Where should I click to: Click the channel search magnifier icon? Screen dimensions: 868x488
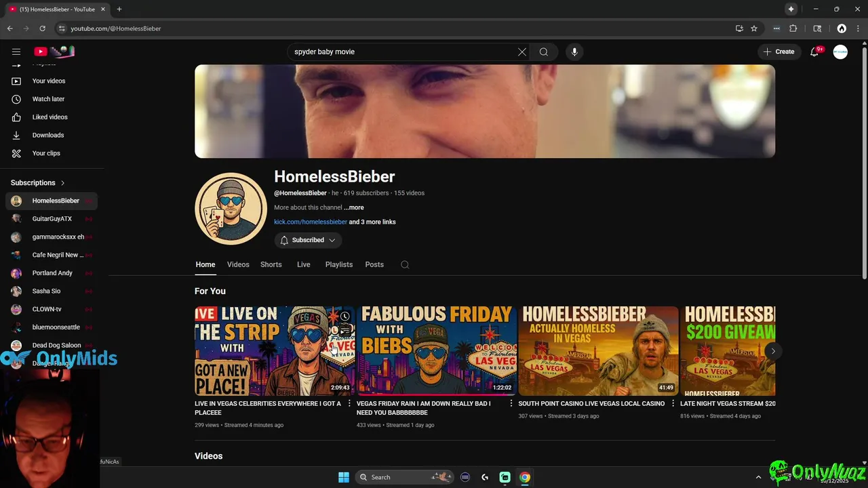[405, 265]
